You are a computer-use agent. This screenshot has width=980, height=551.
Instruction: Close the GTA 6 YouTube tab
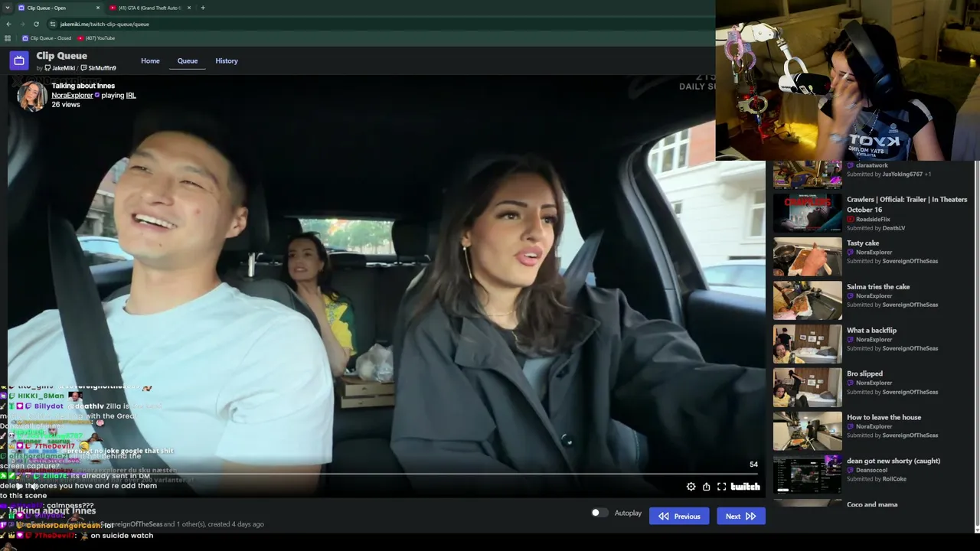point(189,8)
